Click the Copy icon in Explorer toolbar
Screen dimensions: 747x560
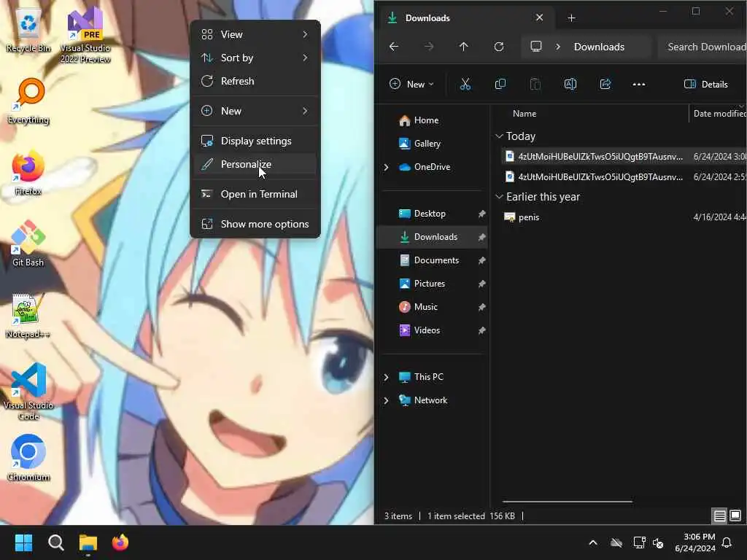coord(500,85)
